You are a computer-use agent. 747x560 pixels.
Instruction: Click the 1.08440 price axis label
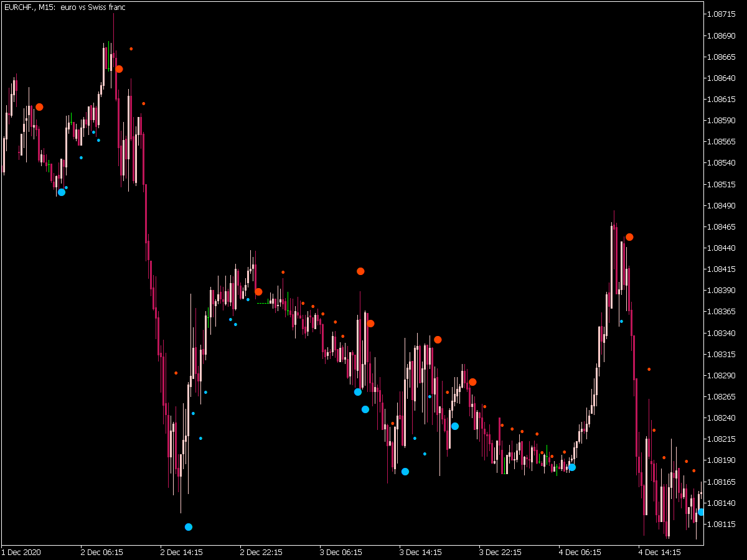pyautogui.click(x=722, y=248)
